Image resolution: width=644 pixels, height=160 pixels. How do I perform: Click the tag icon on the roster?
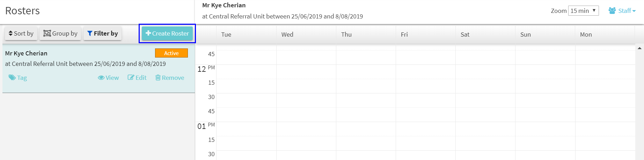click(x=12, y=77)
